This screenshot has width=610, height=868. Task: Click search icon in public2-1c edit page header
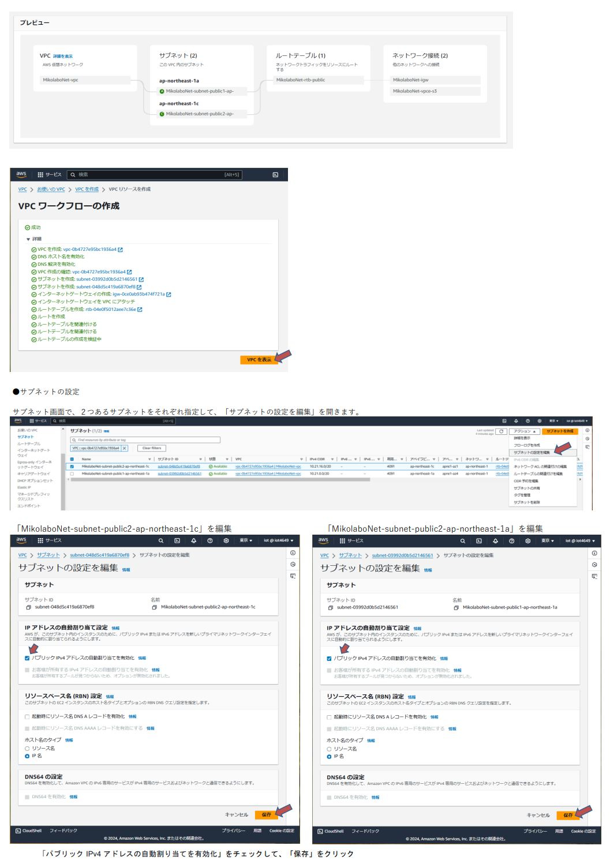161,541
